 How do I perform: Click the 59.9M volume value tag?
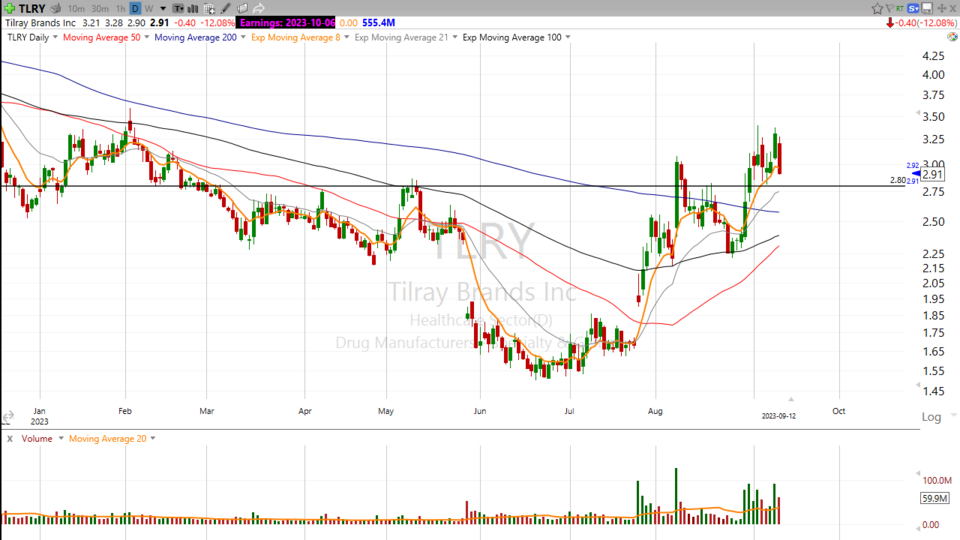click(x=934, y=498)
